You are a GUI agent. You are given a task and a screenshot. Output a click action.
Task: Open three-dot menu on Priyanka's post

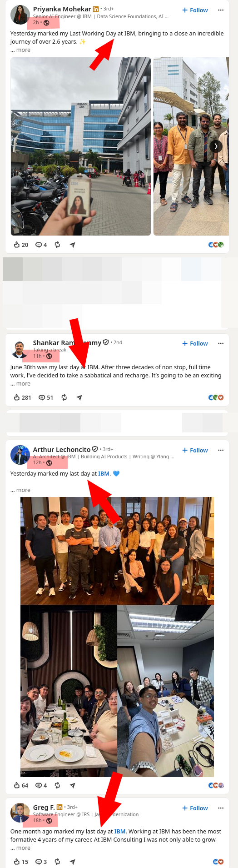click(x=221, y=10)
